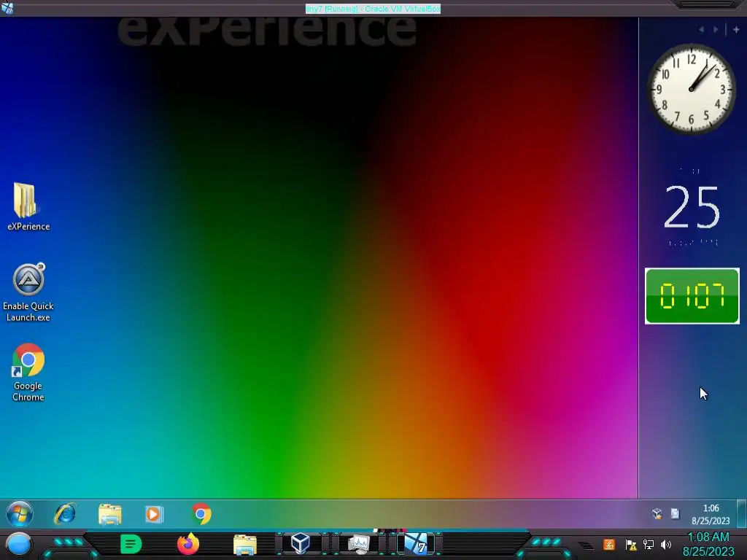Launch Chrome from the guest taskbar
The width and height of the screenshot is (747, 560).
coord(201,514)
